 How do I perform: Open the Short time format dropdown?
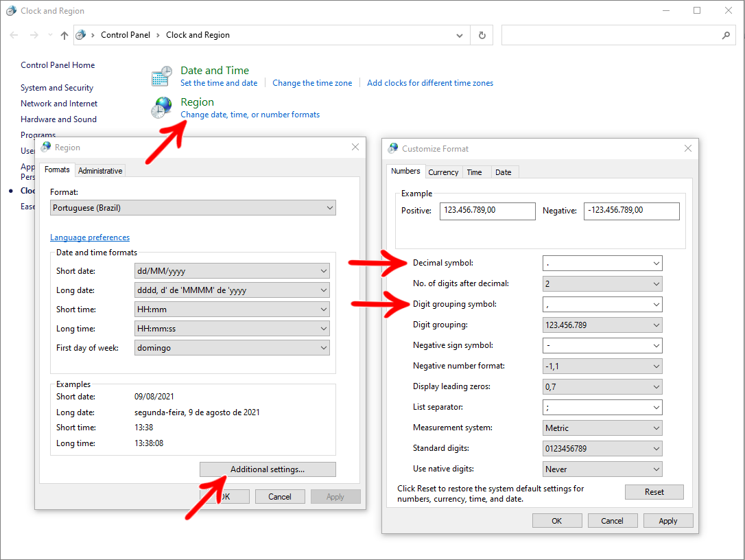[232, 310]
